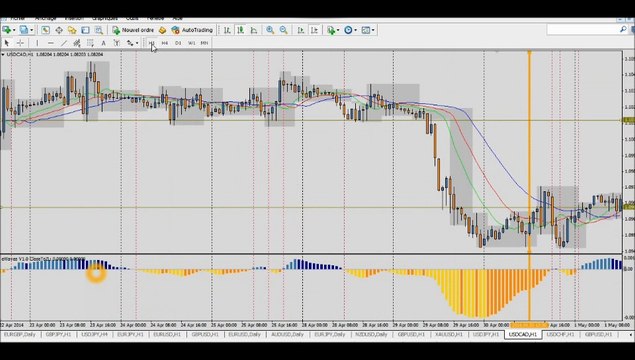Switch timeframe to W1
635x360 pixels.
point(192,43)
